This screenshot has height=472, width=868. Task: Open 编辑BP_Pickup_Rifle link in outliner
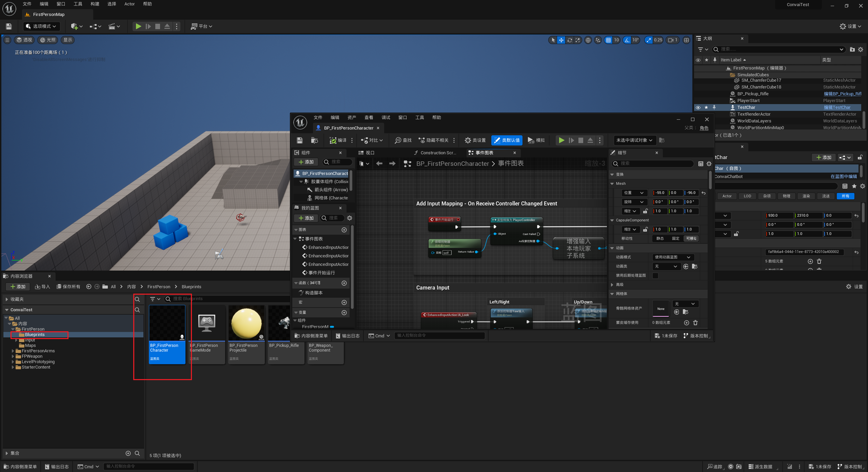(842, 94)
